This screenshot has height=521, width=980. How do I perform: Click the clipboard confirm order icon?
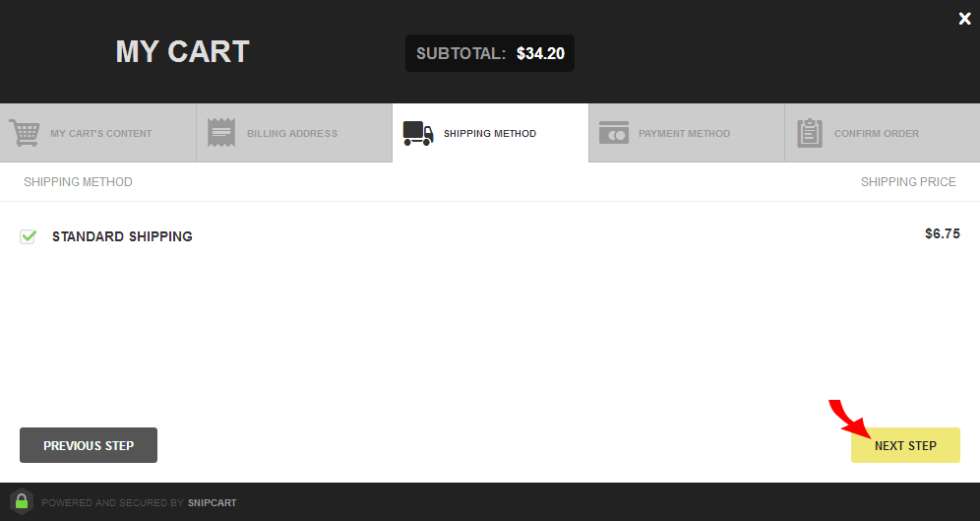[810, 133]
